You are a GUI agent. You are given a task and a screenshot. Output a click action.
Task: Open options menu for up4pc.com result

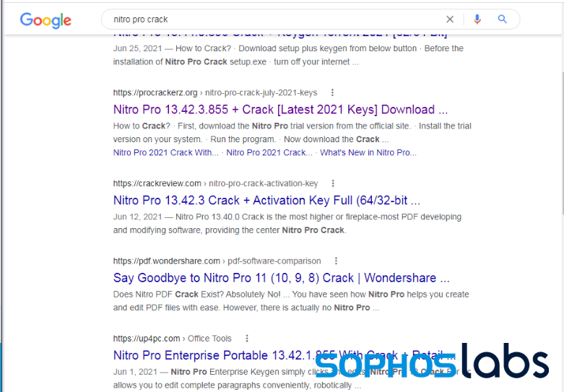[247, 339]
